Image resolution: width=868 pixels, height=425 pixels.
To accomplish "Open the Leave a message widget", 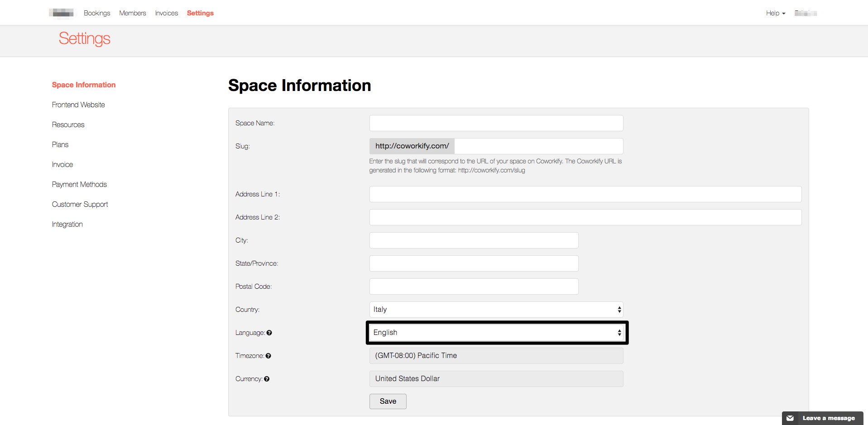I will (822, 418).
